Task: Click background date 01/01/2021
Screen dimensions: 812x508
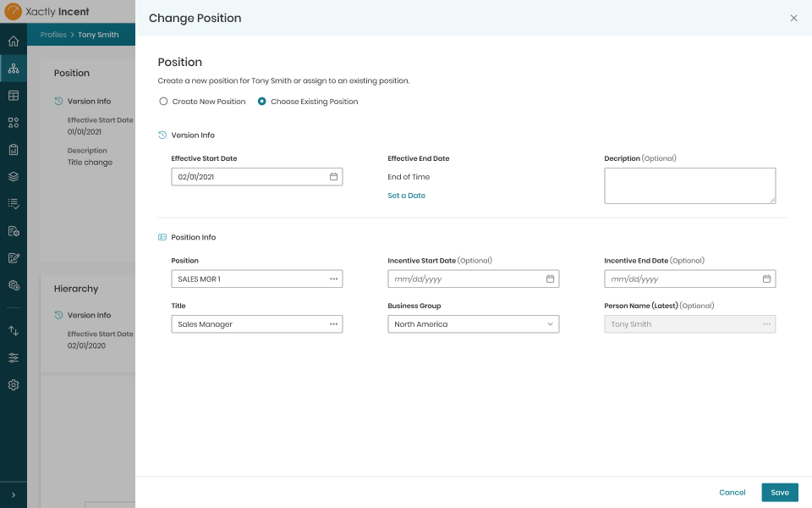Action: [x=85, y=132]
